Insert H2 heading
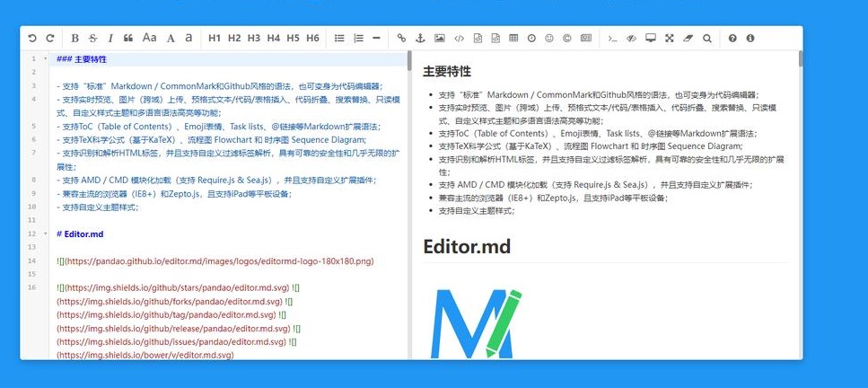The height and width of the screenshot is (388, 868). point(234,39)
